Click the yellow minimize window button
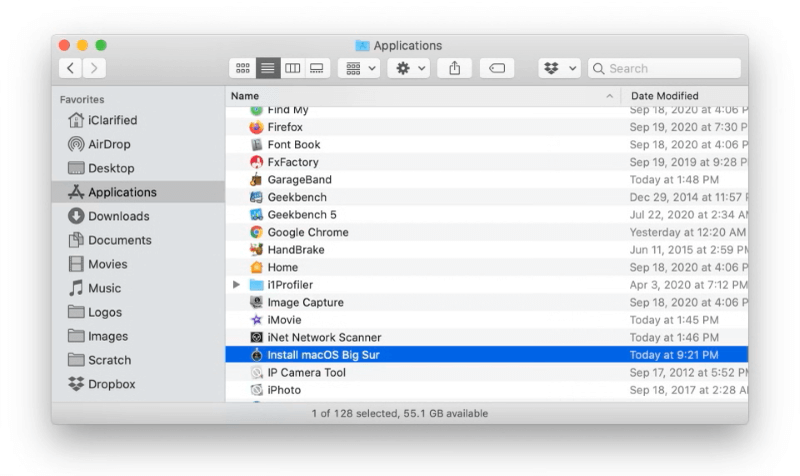This screenshot has width=800, height=476. coord(82,45)
